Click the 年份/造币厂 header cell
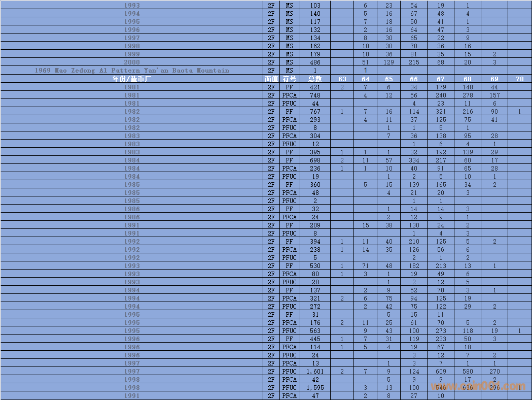This screenshot has width=532, height=400. [x=132, y=79]
